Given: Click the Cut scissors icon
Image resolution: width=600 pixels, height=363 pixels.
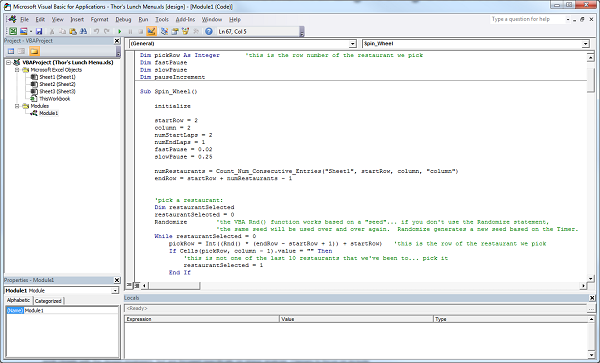Looking at the screenshot, I should 52,31.
